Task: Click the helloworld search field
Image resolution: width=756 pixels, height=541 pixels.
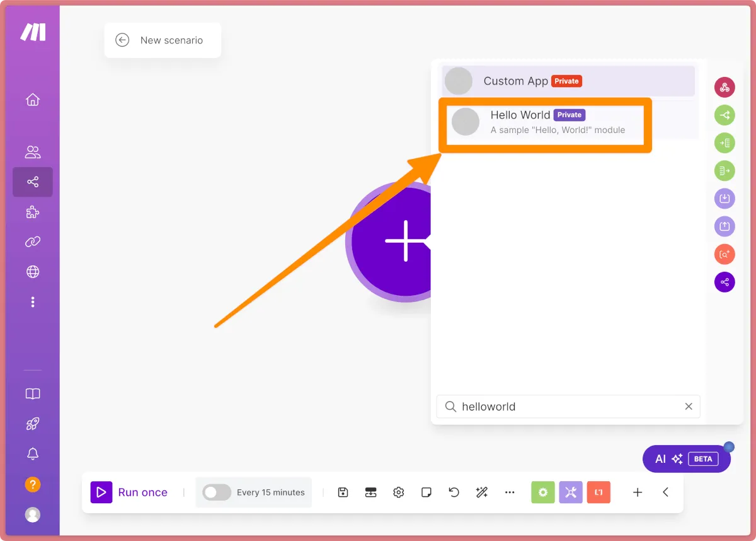Action: [x=568, y=407]
